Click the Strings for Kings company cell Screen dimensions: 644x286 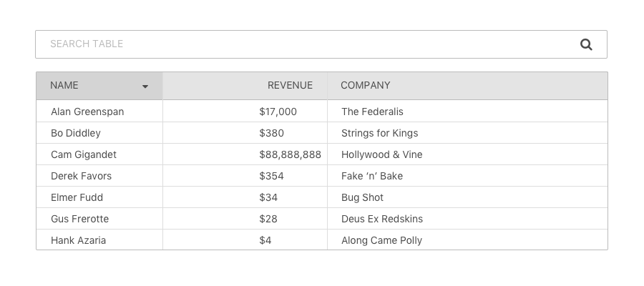[467, 133]
